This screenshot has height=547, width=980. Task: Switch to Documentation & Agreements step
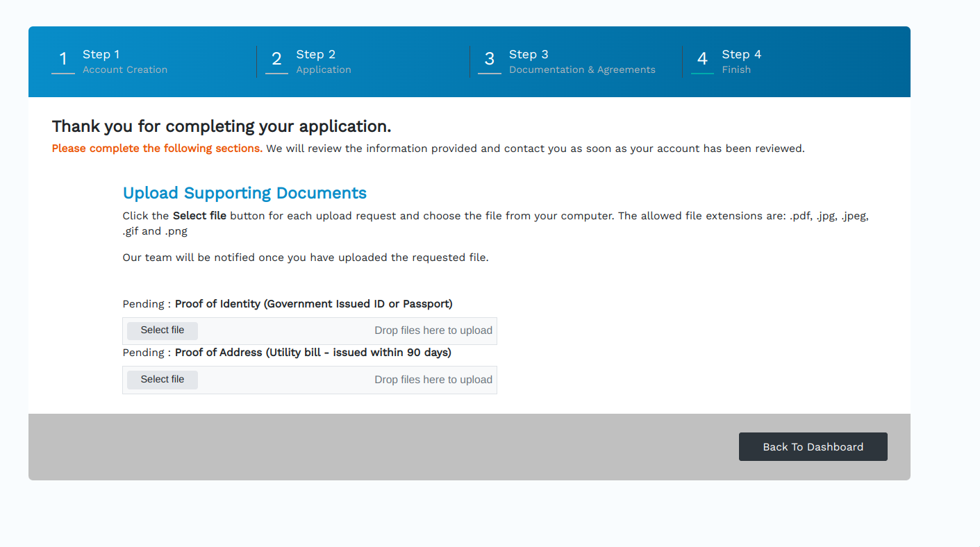pos(581,69)
